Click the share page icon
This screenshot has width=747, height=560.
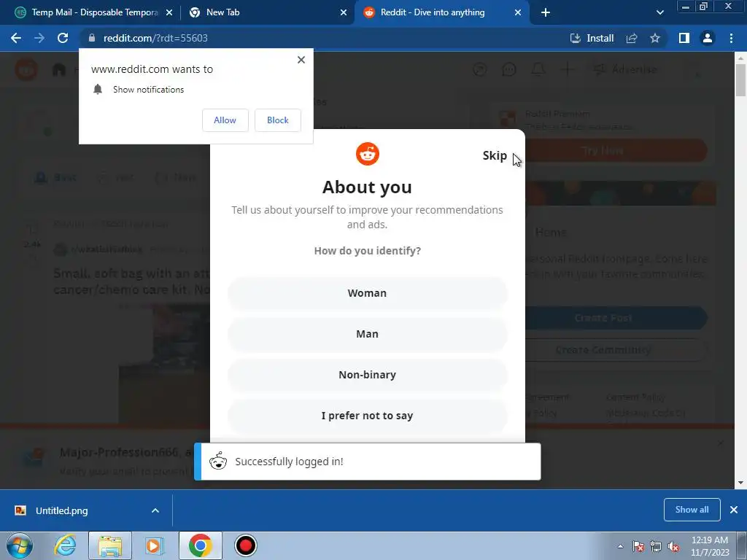point(632,38)
